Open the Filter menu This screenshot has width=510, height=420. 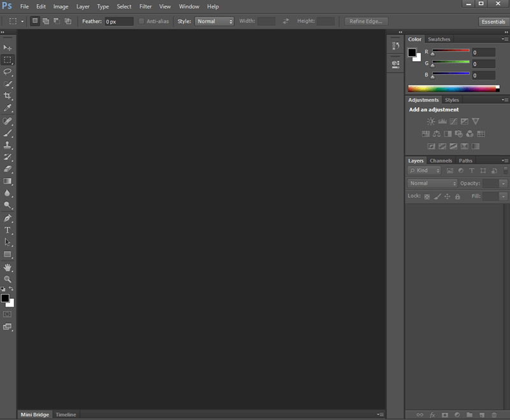point(145,6)
